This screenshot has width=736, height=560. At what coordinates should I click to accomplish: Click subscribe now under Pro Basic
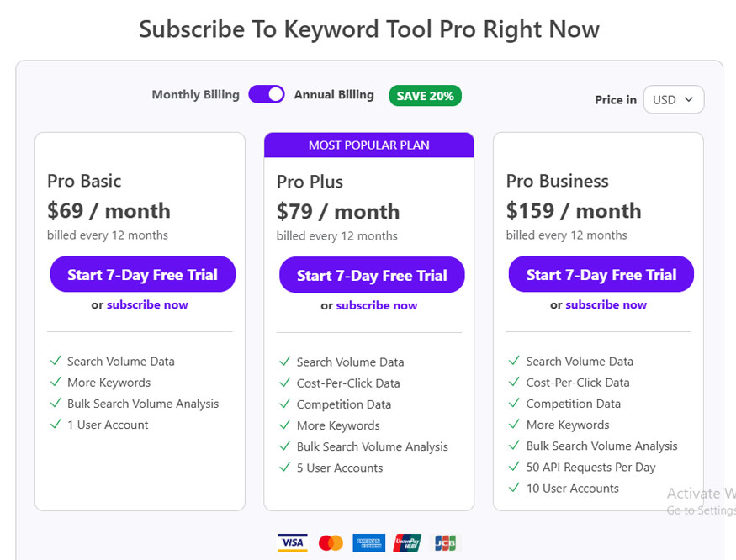(x=147, y=304)
